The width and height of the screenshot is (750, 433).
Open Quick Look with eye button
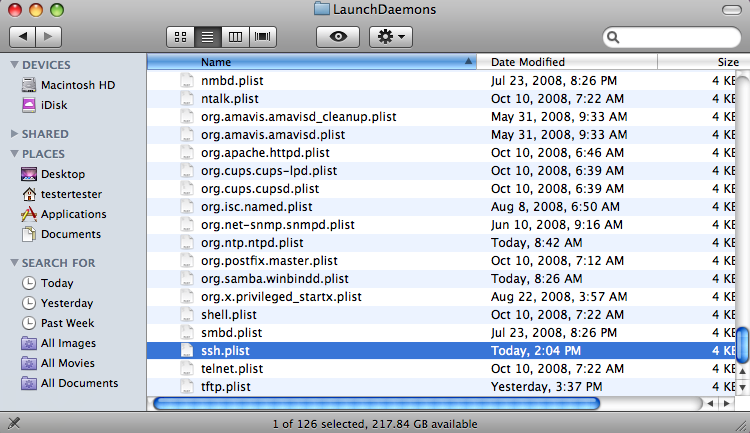[x=338, y=37]
